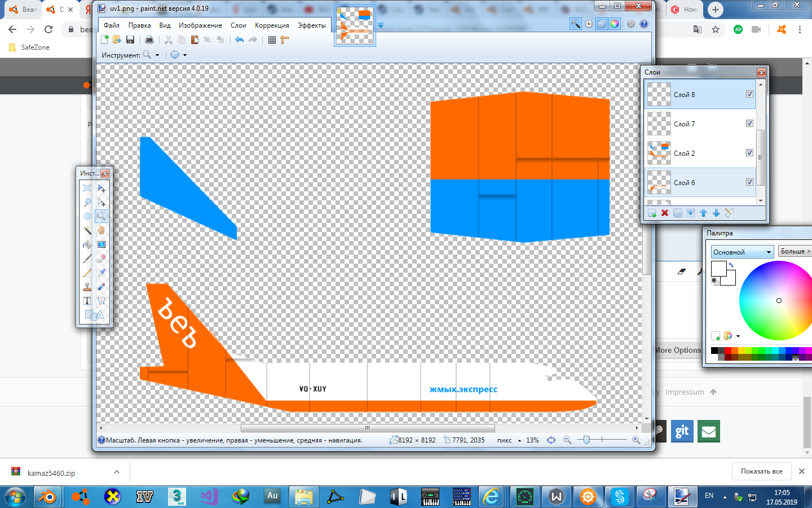Pick the Move Selection tool
The width and height of the screenshot is (812, 508).
pos(101,202)
